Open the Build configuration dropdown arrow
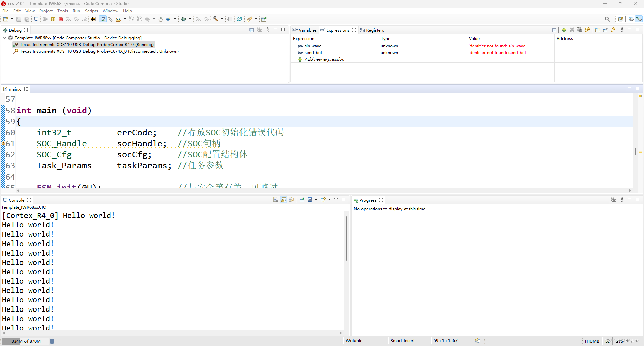The height and width of the screenshot is (346, 644). [222, 19]
